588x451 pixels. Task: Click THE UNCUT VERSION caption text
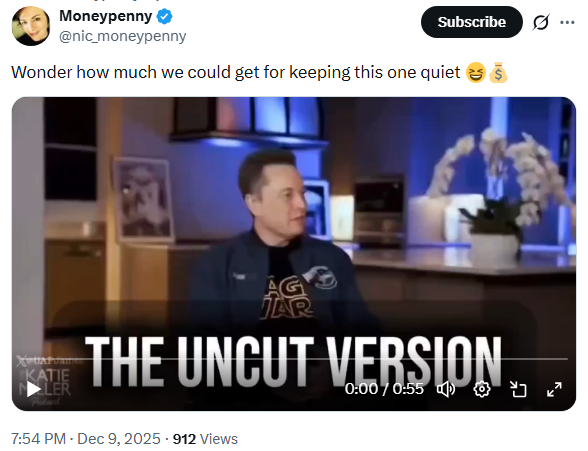(294, 362)
